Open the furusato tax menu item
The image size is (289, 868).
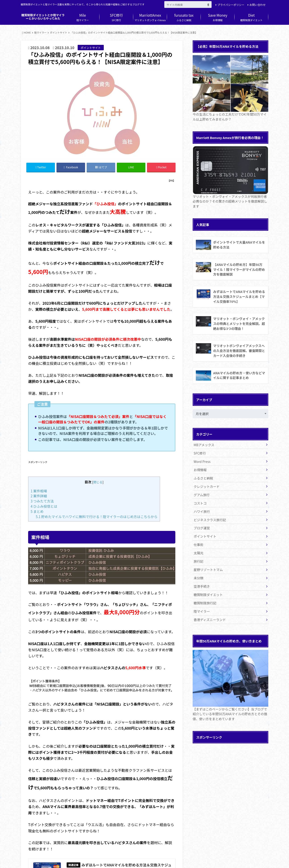click(x=184, y=18)
